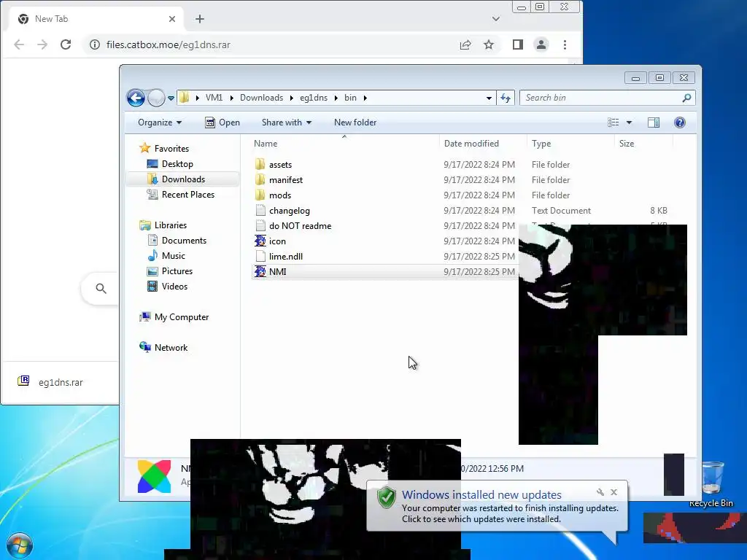Viewport: 747px width, 560px height.
Task: Click Chrome address bar URL
Action: (169, 44)
